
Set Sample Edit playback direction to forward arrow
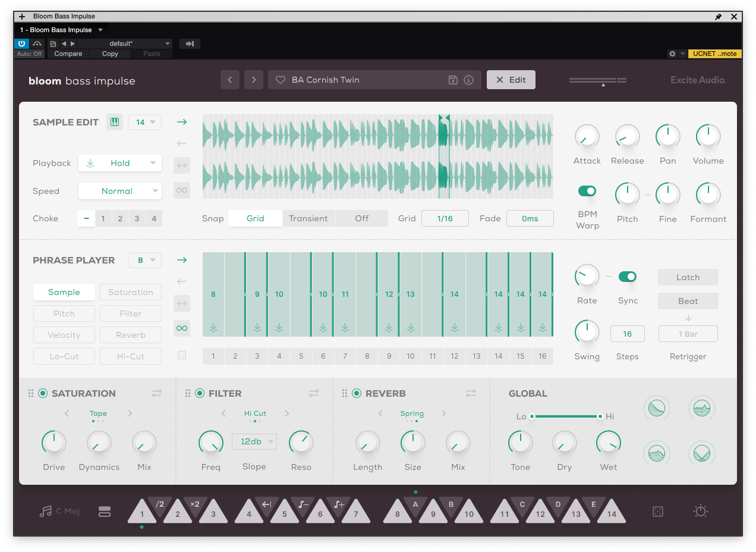tap(182, 122)
